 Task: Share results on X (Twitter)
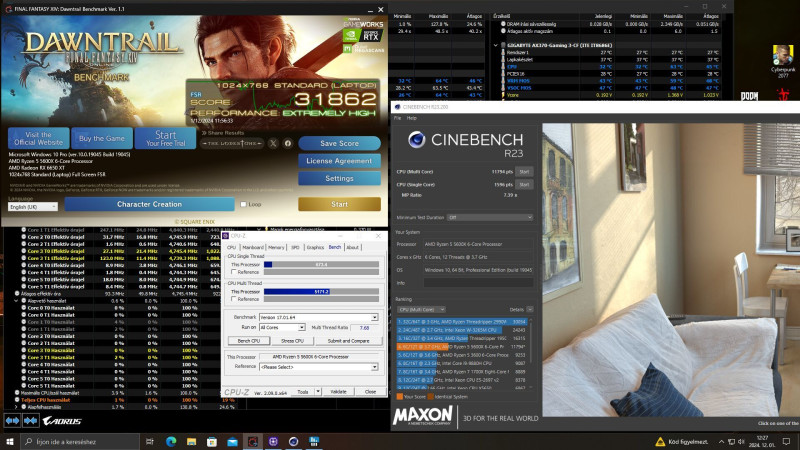(273, 143)
